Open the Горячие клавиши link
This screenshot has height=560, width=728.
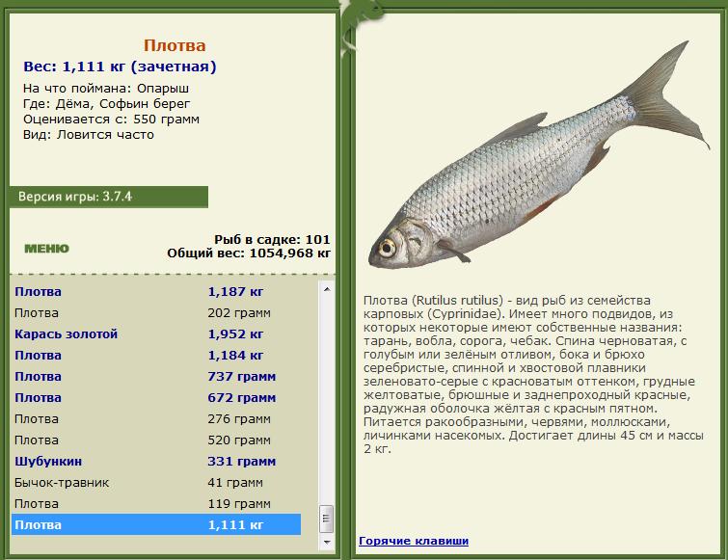click(414, 541)
